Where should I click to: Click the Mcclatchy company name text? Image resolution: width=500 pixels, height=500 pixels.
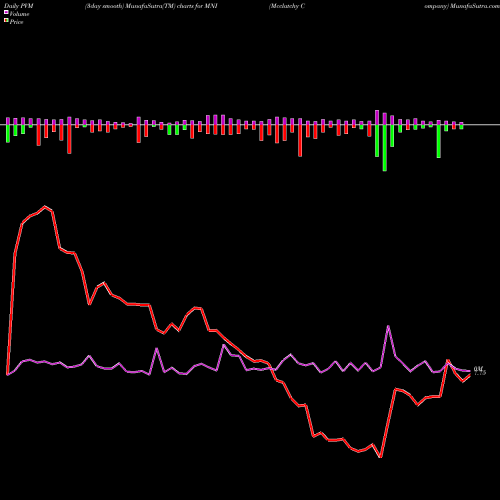point(287,6)
